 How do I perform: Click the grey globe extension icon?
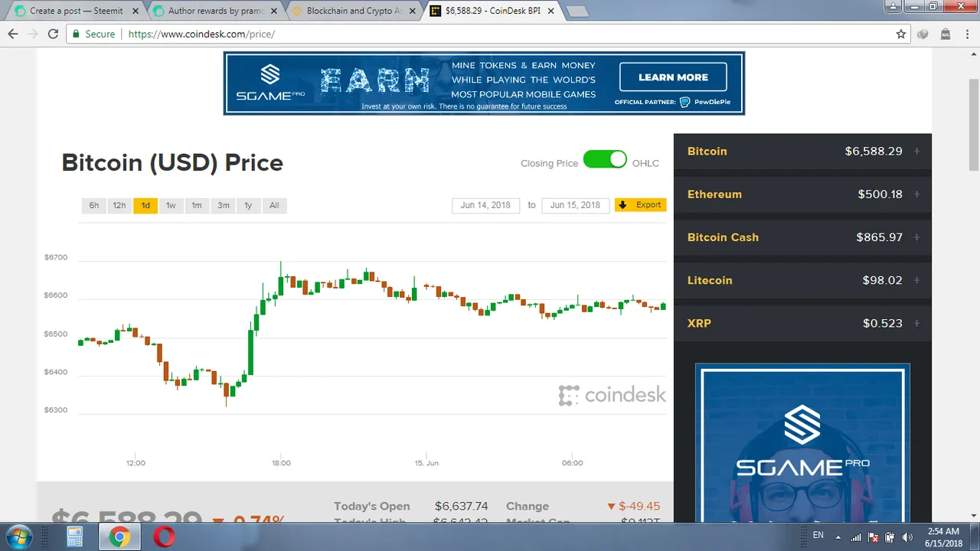(923, 34)
